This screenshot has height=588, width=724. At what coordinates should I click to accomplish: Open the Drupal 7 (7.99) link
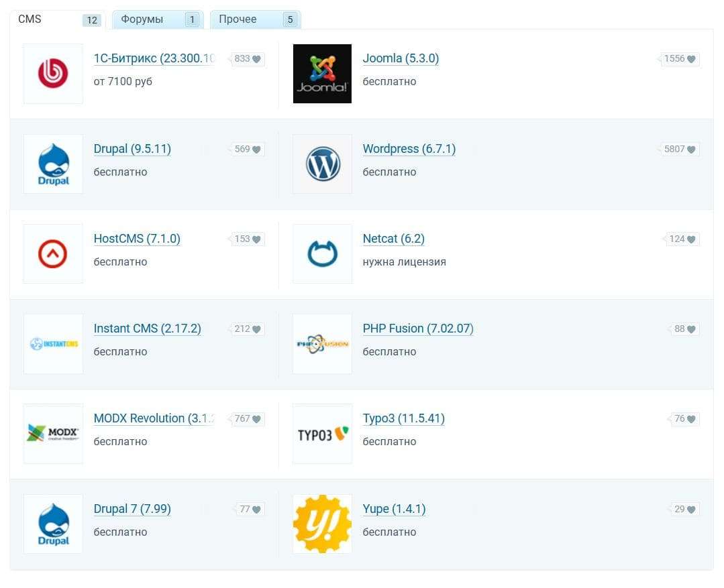(x=132, y=509)
